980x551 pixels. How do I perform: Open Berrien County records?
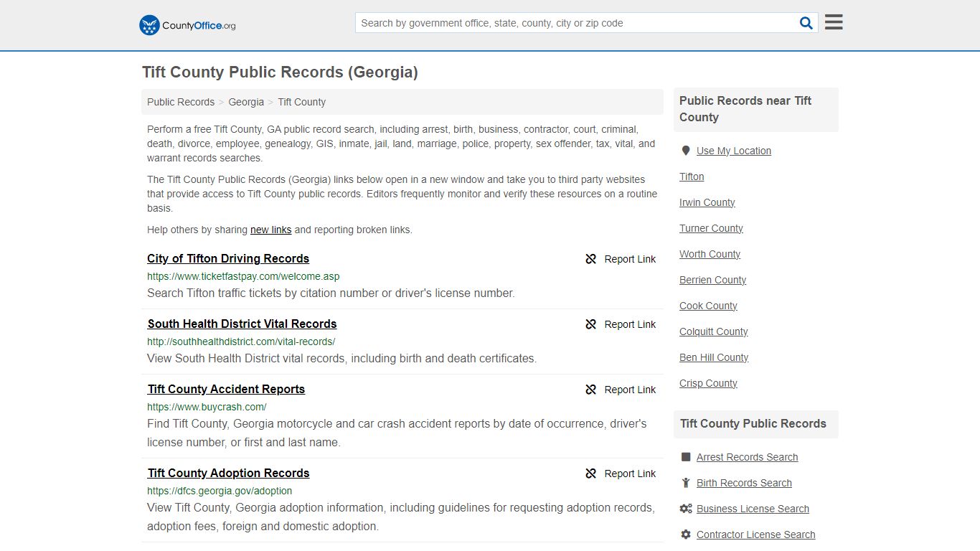(712, 280)
